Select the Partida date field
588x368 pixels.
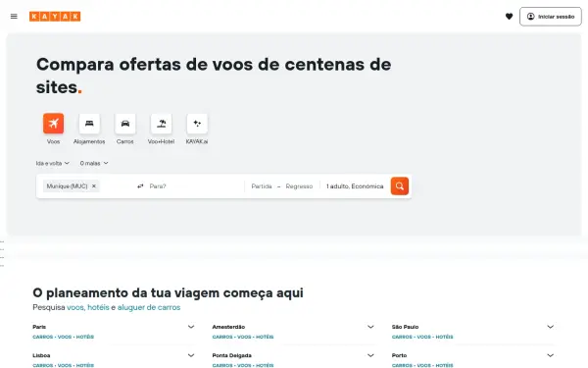coord(262,186)
